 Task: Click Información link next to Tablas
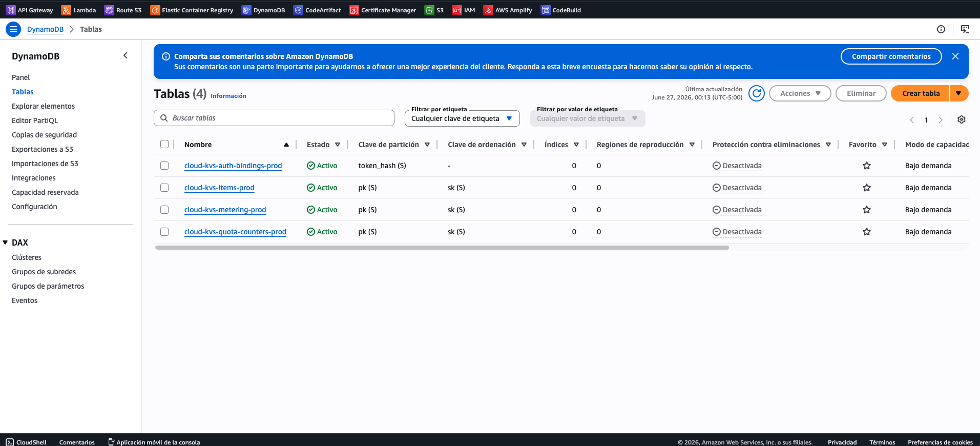[x=228, y=96]
